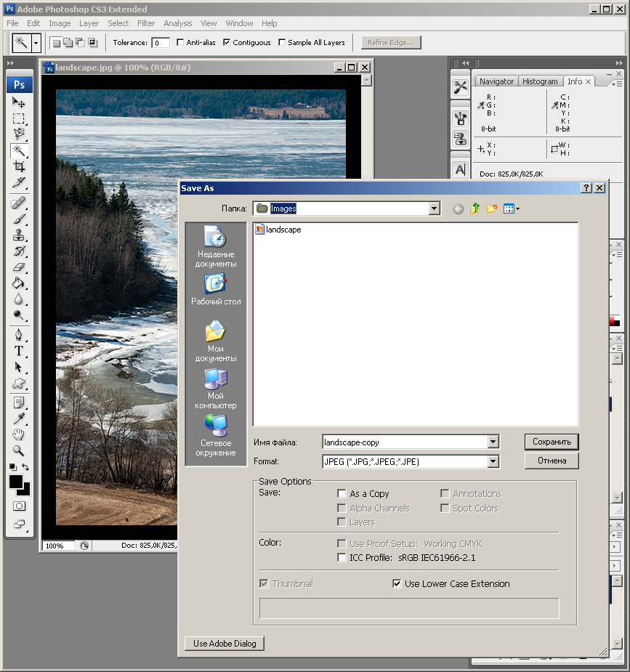
Task: Switch to the Histogram tab
Action: (x=540, y=81)
